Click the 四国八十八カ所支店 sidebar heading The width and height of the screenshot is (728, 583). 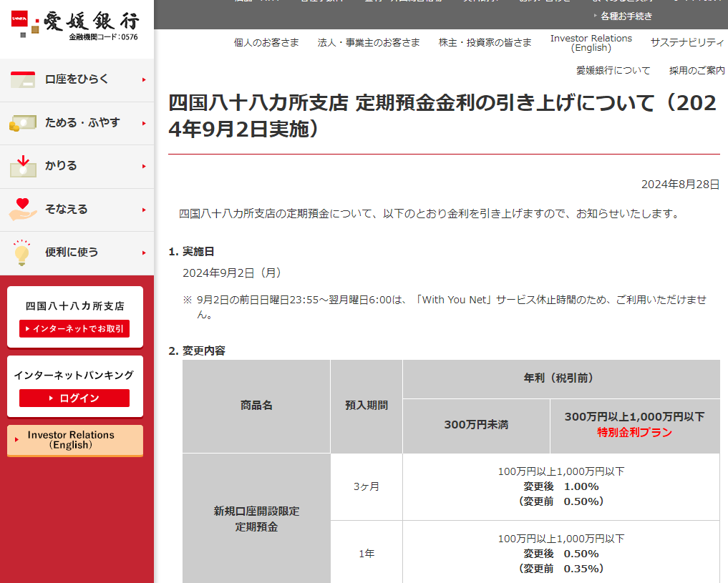tap(74, 306)
